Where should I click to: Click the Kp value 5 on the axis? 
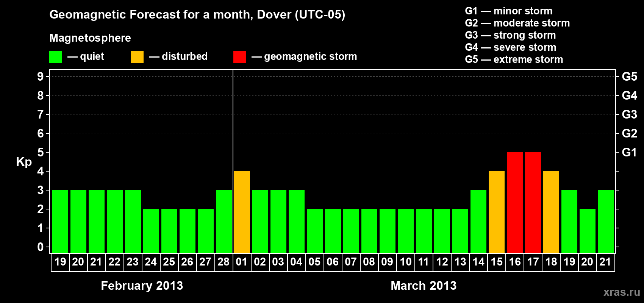41,152
